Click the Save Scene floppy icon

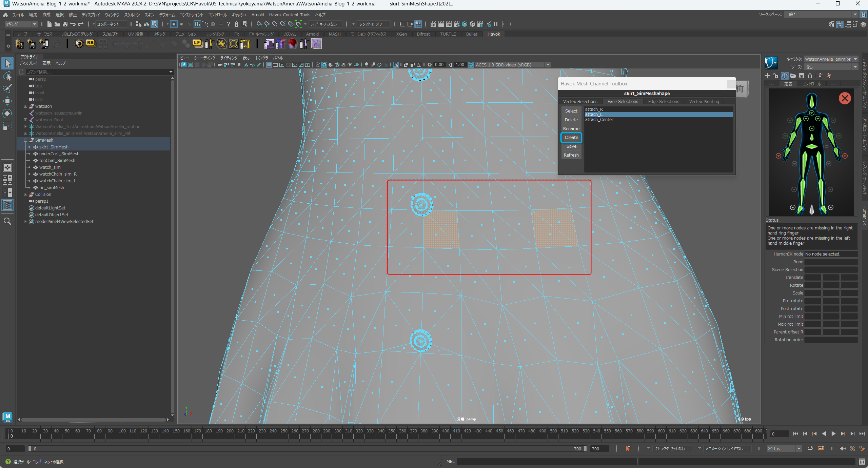pyautogui.click(x=65, y=24)
